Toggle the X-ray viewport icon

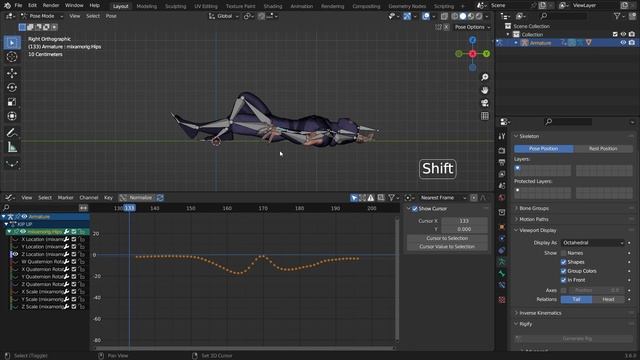click(x=444, y=16)
